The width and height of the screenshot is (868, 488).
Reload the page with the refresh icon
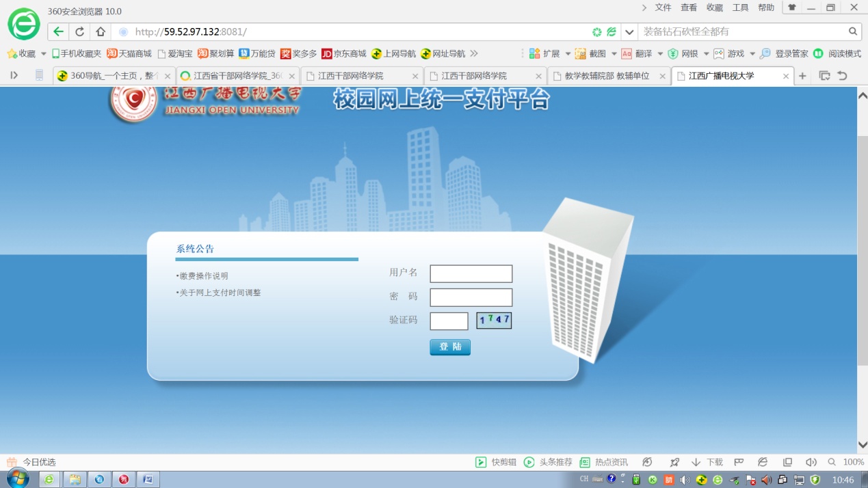[80, 31]
